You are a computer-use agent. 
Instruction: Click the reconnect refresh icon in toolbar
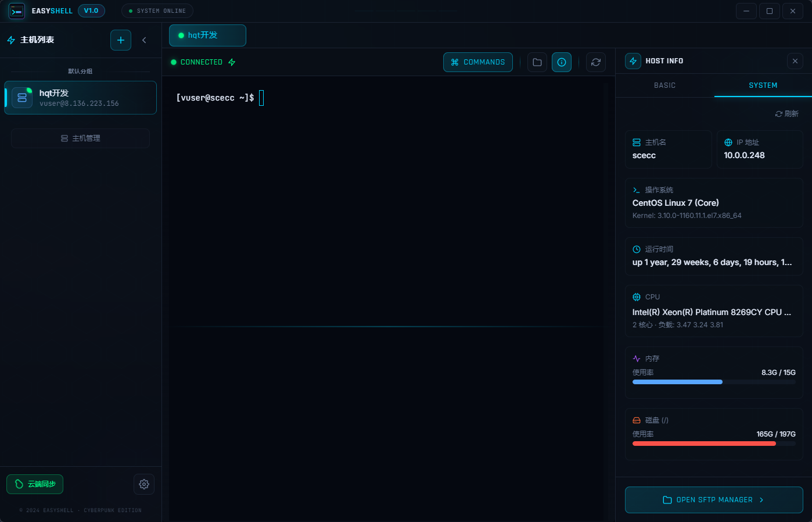point(595,62)
